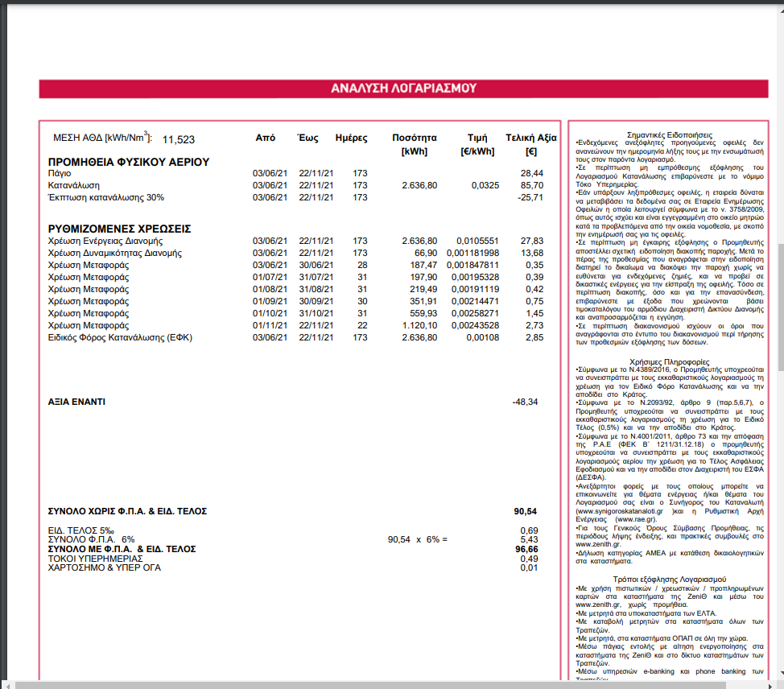
Task: Select the distribution energy amount 27,83
Action: pyautogui.click(x=531, y=241)
